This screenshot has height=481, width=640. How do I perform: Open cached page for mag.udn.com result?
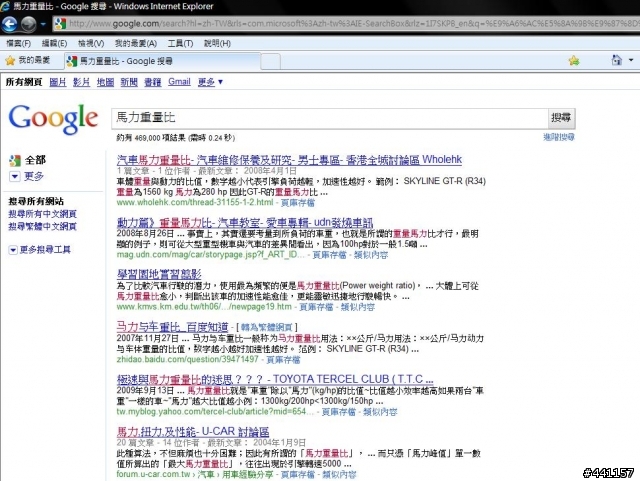[x=329, y=255]
